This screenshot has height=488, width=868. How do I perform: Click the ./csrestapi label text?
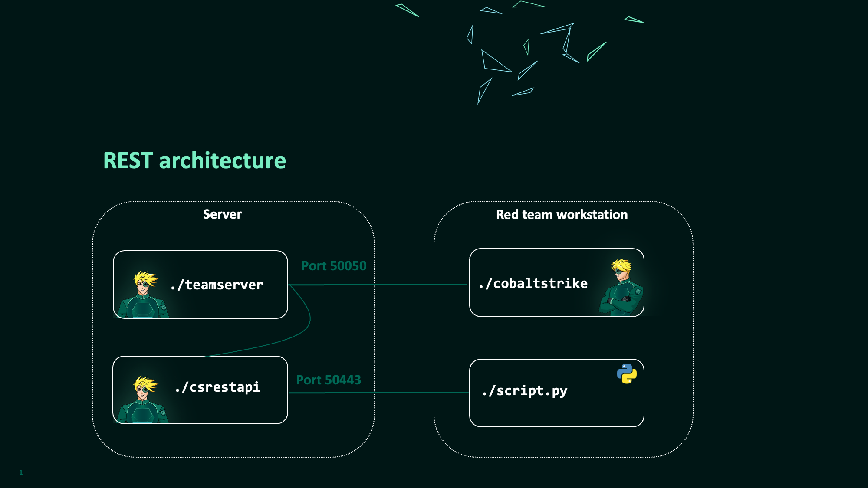[x=217, y=387]
